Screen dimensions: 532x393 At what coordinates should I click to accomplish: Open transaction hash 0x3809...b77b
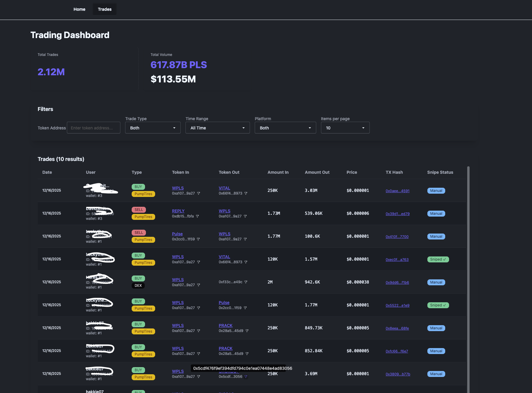398,374
